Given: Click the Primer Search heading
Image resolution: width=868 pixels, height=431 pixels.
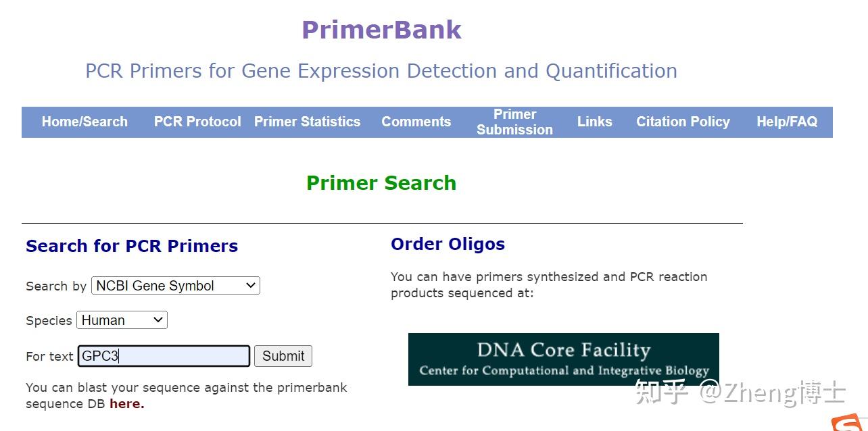Looking at the screenshot, I should [381, 182].
